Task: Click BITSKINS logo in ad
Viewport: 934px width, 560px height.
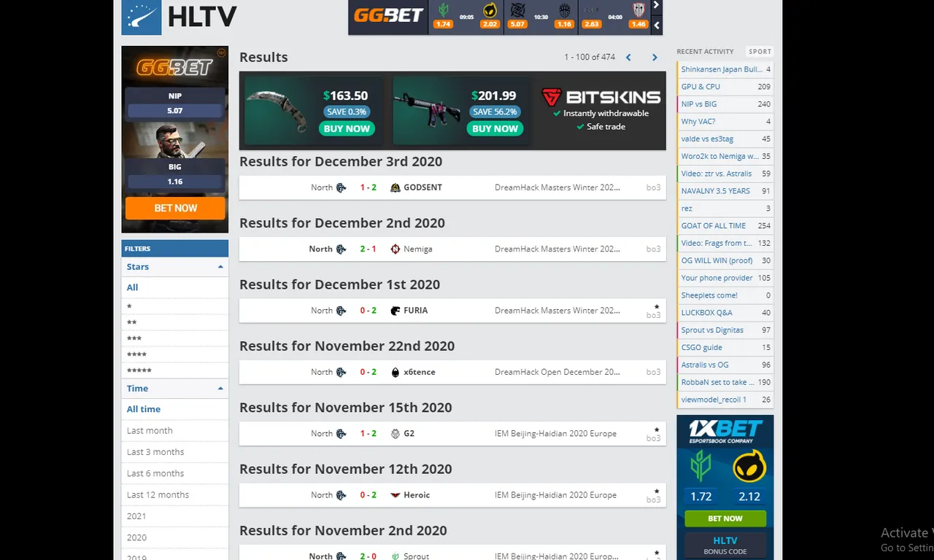Action: click(x=601, y=97)
